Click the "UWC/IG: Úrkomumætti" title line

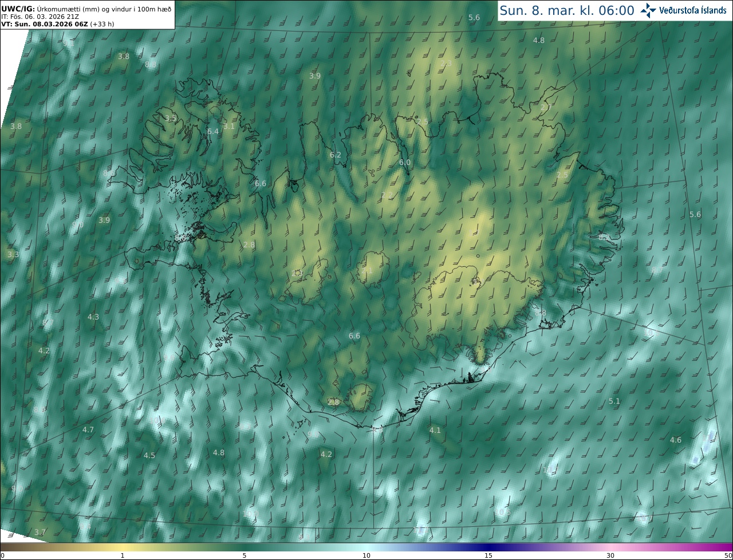click(x=86, y=8)
